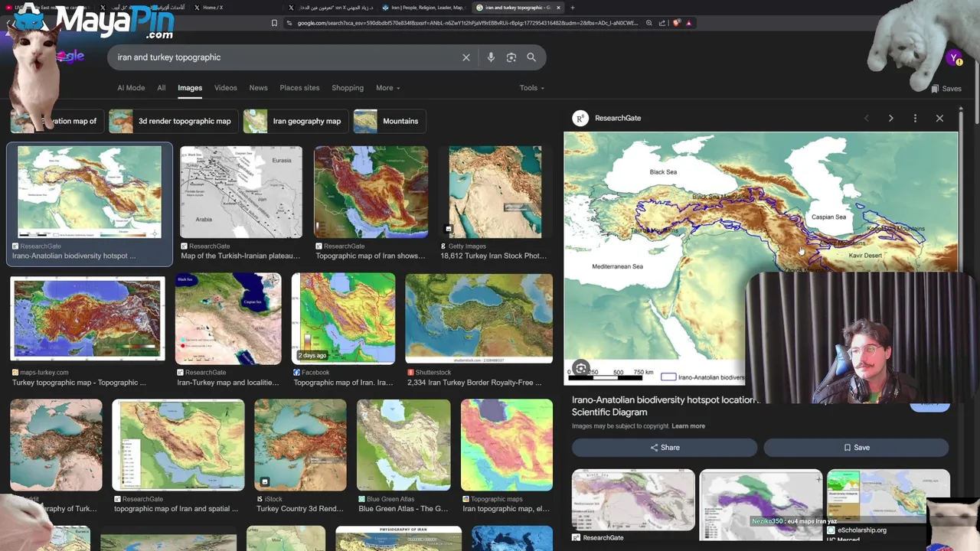Screen dimensions: 980x551
Task: Click the magnifier search submit icon
Action: click(x=531, y=57)
